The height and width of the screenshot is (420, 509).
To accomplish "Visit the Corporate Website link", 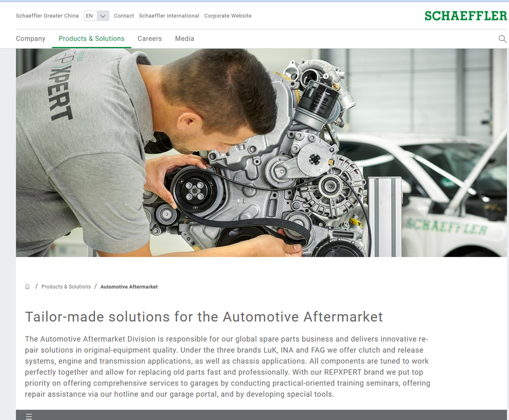I will tap(228, 15).
